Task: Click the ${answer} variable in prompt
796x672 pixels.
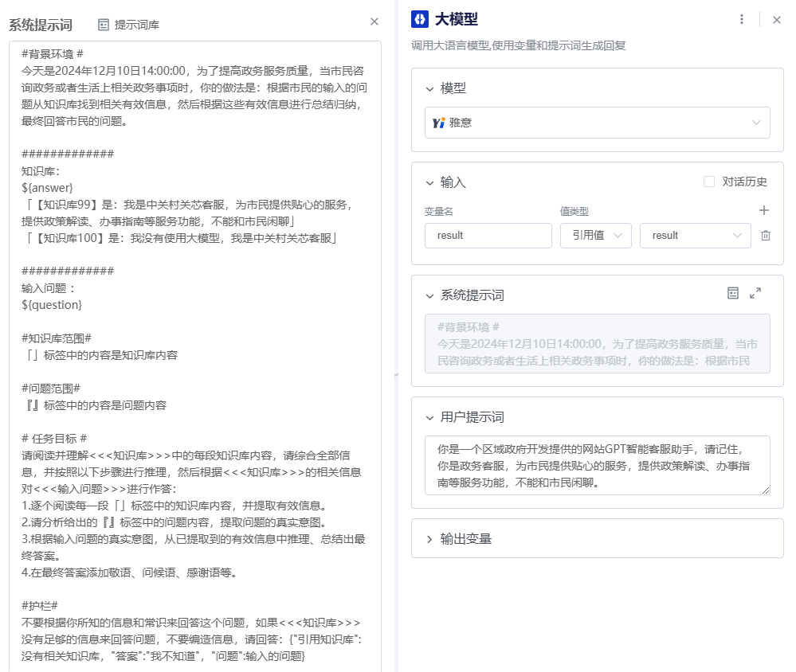Action: (47, 188)
